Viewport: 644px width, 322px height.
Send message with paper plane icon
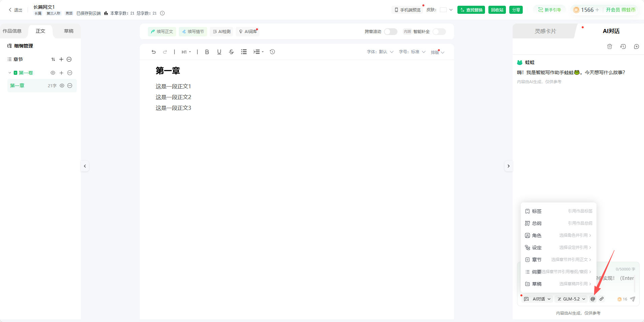point(633,299)
